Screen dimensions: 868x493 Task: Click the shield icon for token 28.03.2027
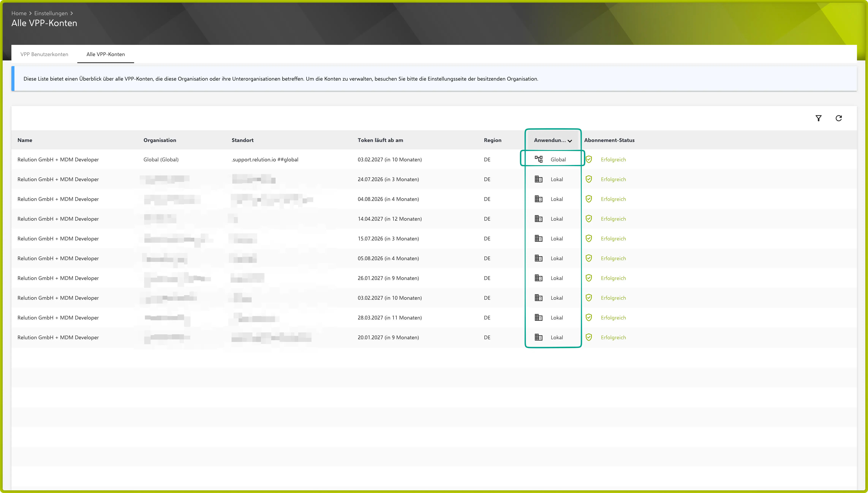pyautogui.click(x=589, y=318)
